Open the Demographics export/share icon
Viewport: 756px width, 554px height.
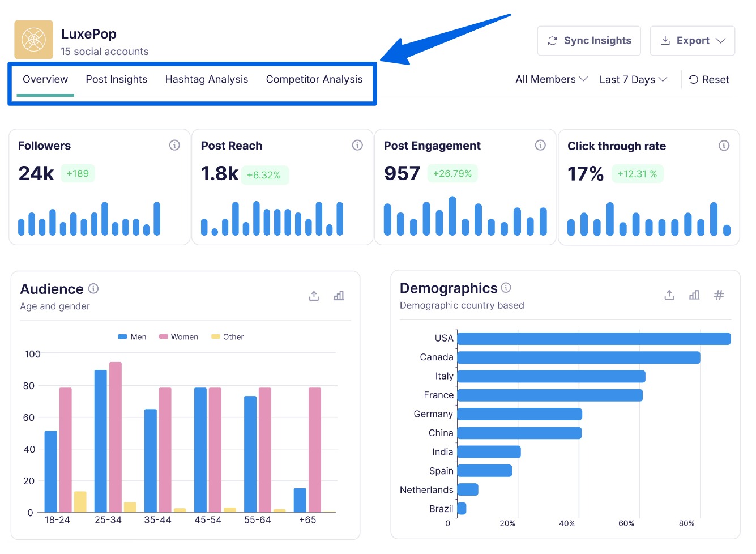pyautogui.click(x=669, y=295)
